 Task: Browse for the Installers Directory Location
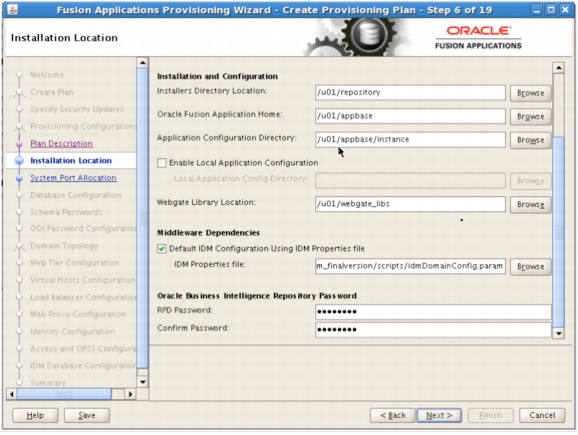pyautogui.click(x=530, y=93)
